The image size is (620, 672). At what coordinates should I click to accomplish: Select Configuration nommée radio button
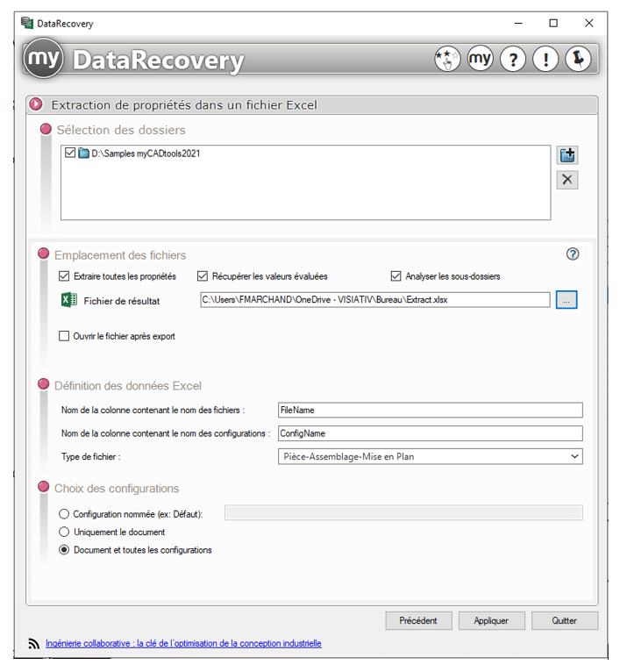[x=64, y=513]
